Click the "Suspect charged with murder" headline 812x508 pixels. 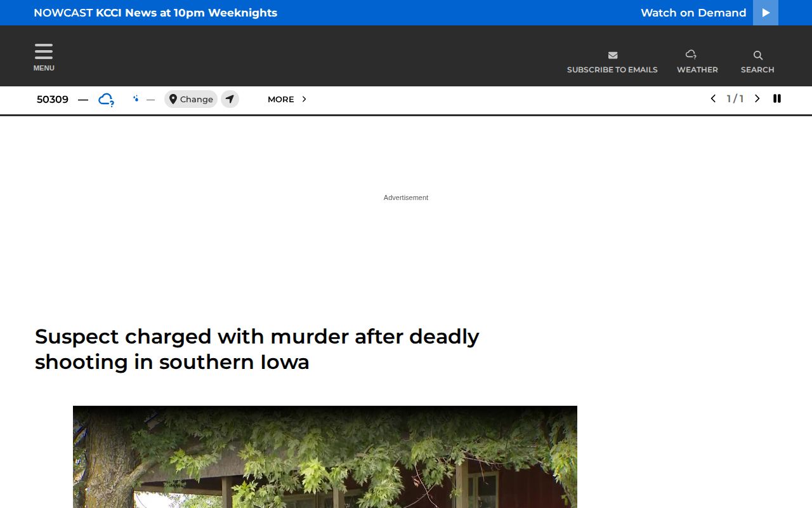(257, 349)
